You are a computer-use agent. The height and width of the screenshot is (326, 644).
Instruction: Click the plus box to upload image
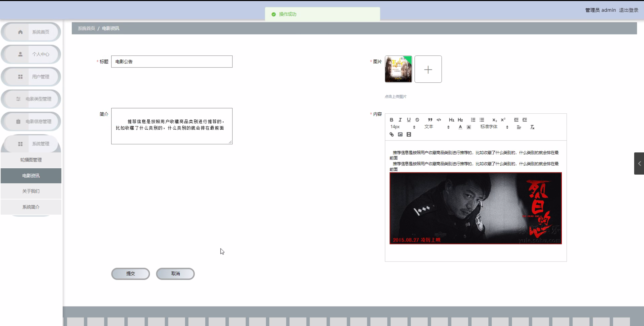[428, 69]
